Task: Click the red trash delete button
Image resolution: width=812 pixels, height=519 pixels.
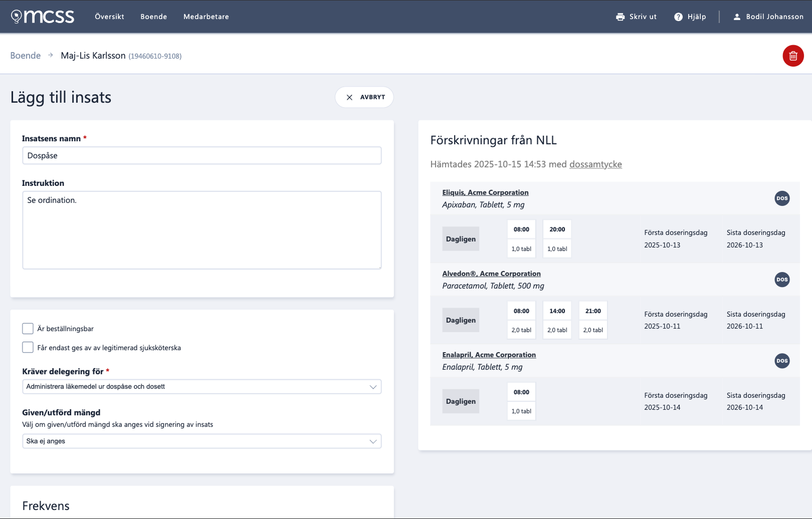Action: pyautogui.click(x=793, y=56)
